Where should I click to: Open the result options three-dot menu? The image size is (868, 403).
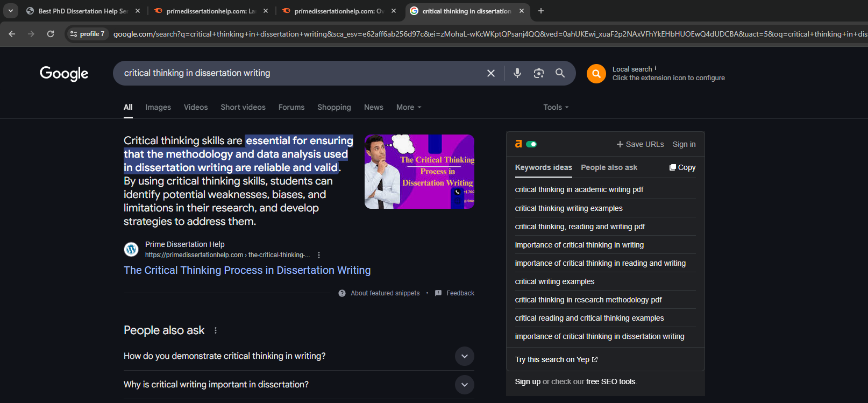[x=319, y=255]
